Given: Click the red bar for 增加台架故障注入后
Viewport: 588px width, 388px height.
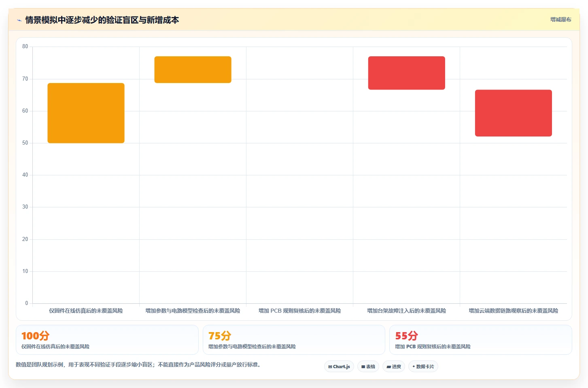Looking at the screenshot, I should click(406, 73).
